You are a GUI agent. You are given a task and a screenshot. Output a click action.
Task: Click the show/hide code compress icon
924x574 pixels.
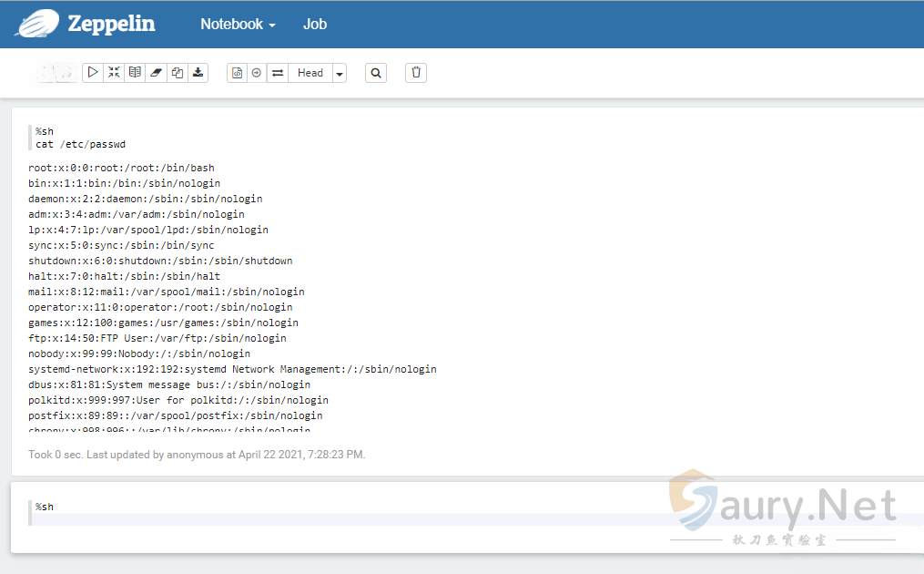point(114,73)
